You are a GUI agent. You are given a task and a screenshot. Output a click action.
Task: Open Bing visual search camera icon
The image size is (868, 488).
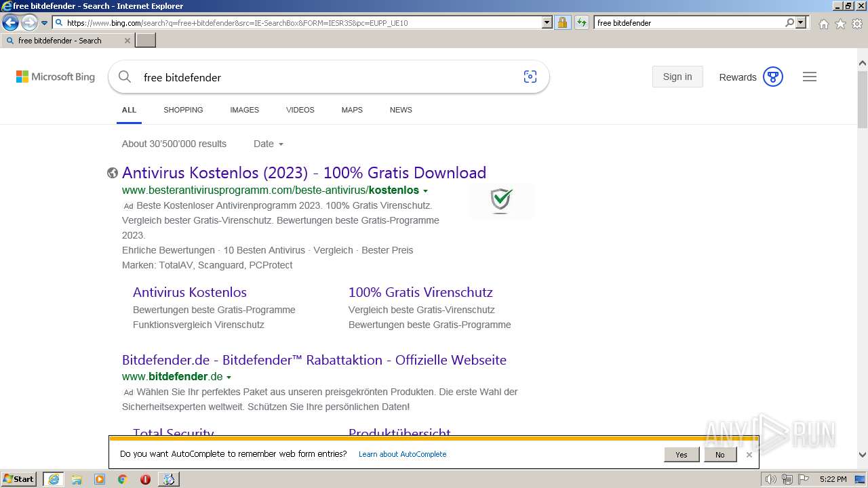click(530, 77)
